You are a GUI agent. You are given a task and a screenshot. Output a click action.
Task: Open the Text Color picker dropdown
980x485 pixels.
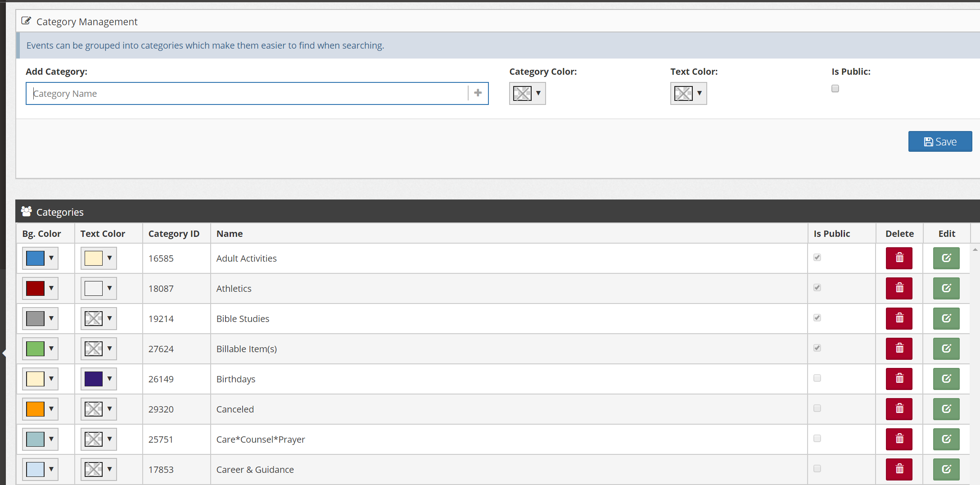pyautogui.click(x=688, y=93)
